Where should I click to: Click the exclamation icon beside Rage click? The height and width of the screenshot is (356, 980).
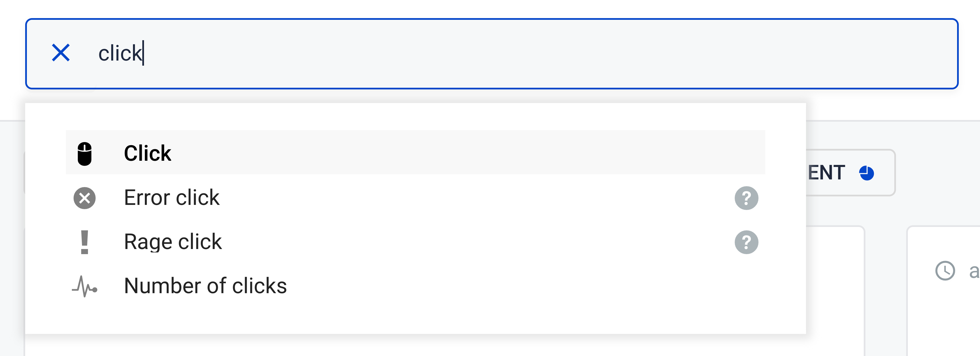tap(85, 242)
